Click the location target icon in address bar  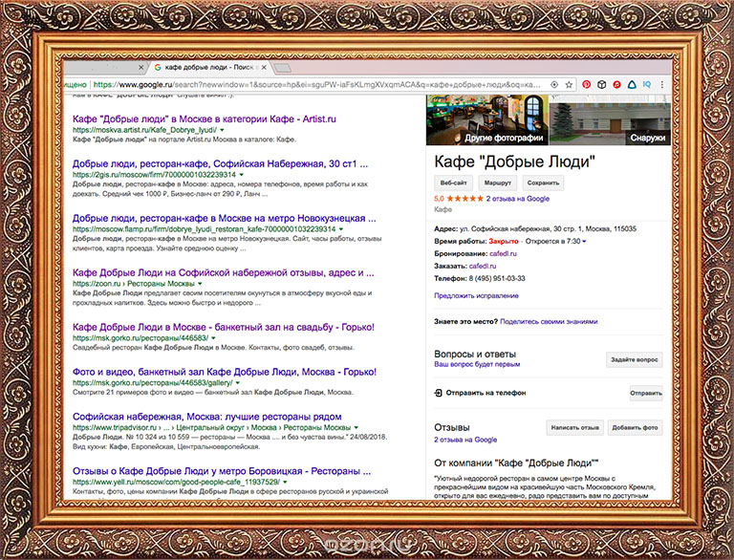(554, 84)
